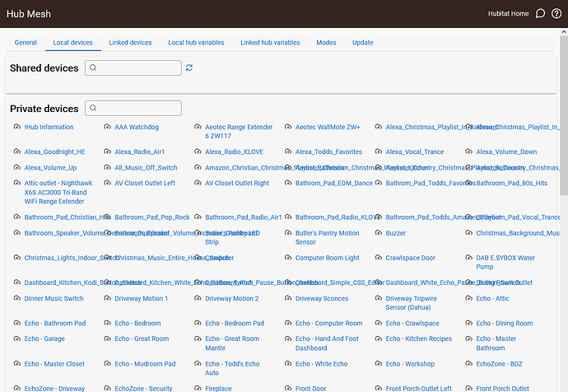The height and width of the screenshot is (392, 568).
Task: Open Bathroom_Pad_Pop_Rock device link
Action: pyautogui.click(x=152, y=217)
